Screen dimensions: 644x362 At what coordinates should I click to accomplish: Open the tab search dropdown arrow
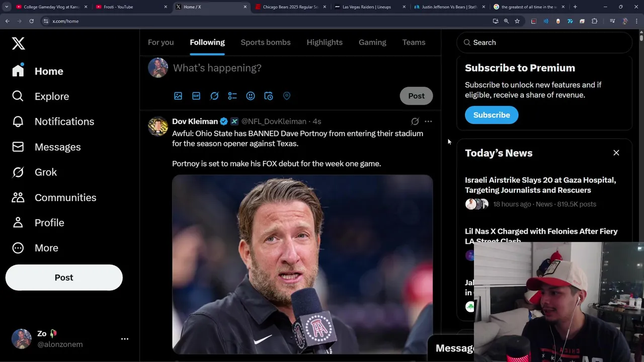pyautogui.click(x=7, y=7)
